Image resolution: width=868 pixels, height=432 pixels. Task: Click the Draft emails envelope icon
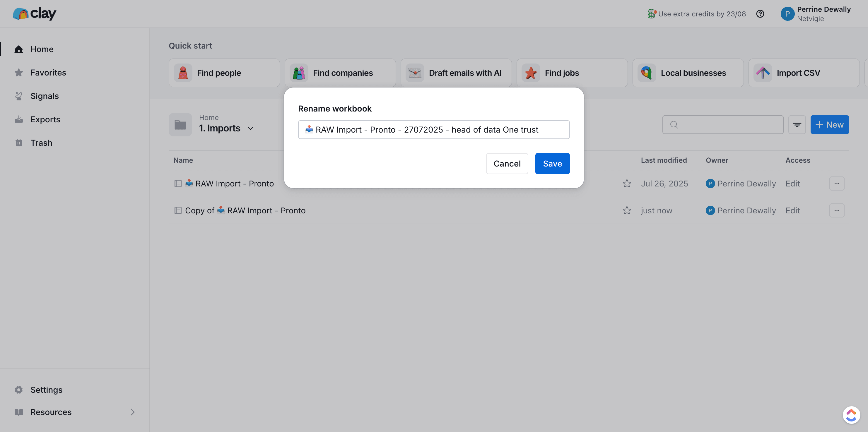[415, 73]
